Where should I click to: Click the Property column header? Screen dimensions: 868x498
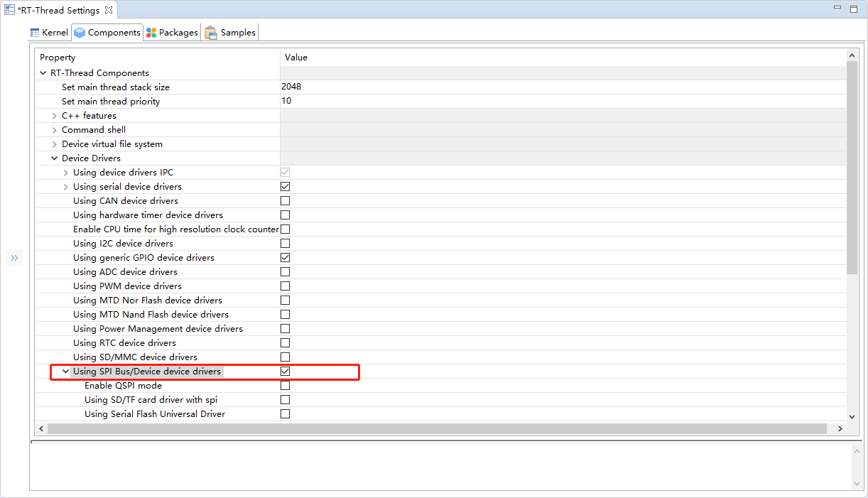[x=158, y=57]
